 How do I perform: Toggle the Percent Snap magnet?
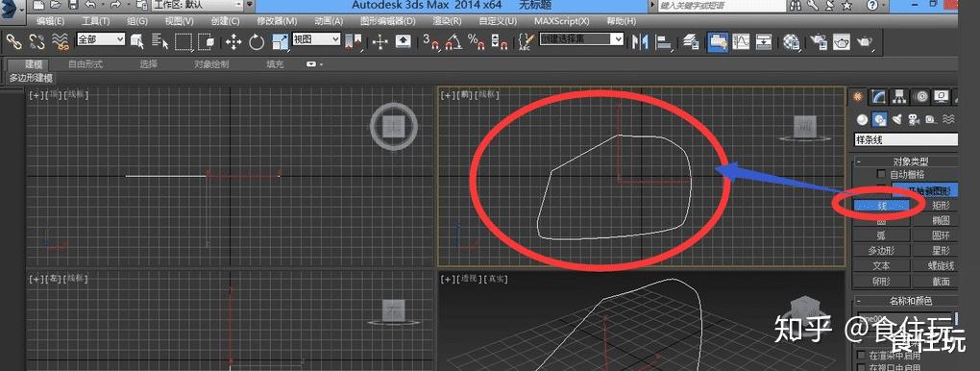[x=477, y=42]
